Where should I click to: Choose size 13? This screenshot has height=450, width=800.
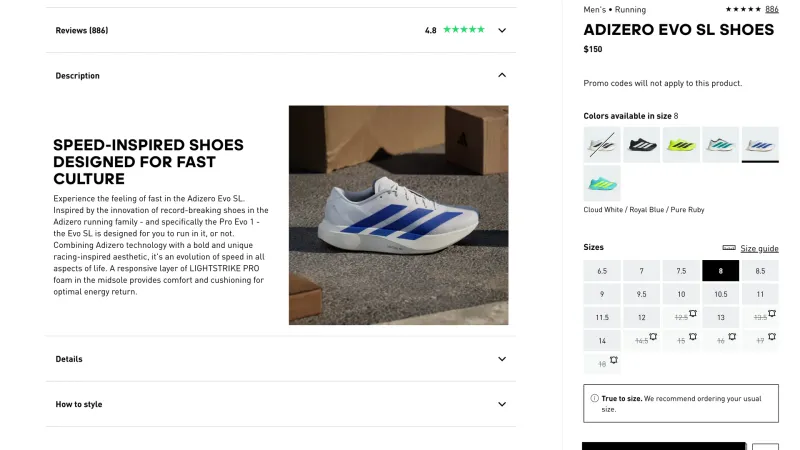[720, 317]
